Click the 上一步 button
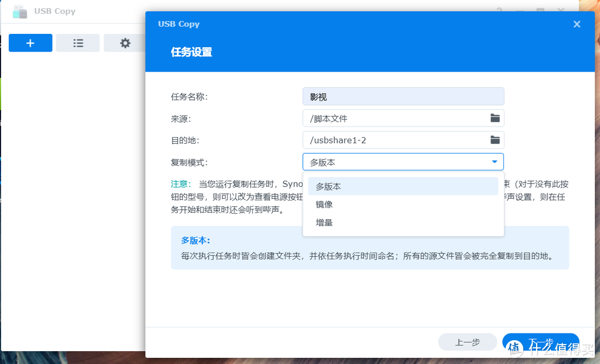Image resolution: width=600 pixels, height=364 pixels. pos(467,342)
